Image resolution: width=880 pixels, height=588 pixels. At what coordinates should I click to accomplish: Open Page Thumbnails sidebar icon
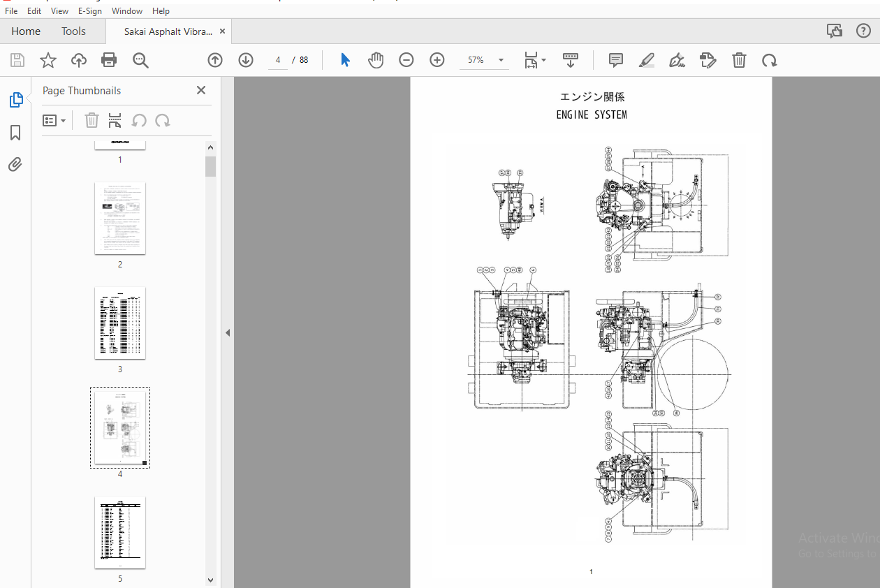tap(15, 100)
